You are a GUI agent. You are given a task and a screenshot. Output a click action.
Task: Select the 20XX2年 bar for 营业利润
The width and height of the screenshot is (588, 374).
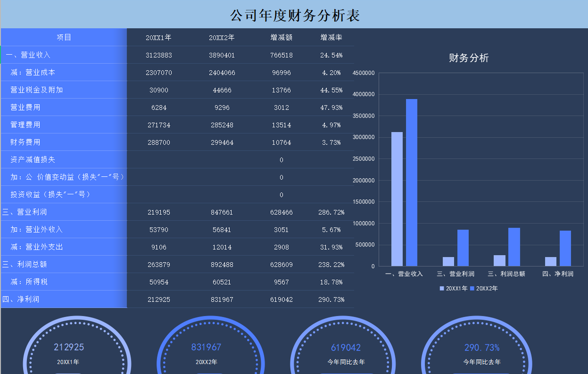pyautogui.click(x=463, y=248)
